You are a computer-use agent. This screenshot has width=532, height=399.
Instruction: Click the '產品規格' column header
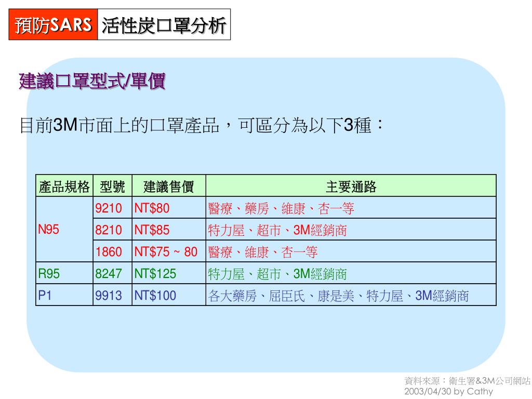click(64, 187)
